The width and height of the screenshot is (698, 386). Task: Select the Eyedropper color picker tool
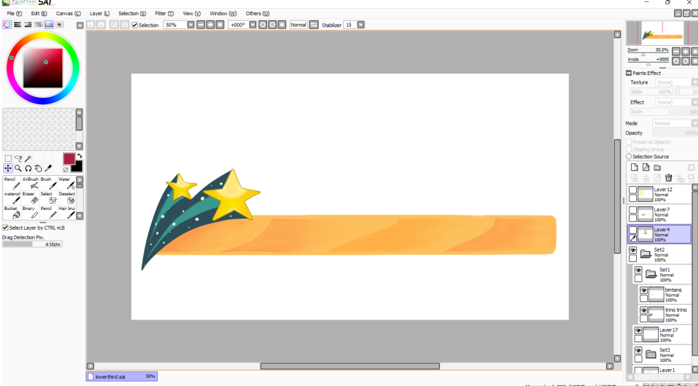click(48, 168)
